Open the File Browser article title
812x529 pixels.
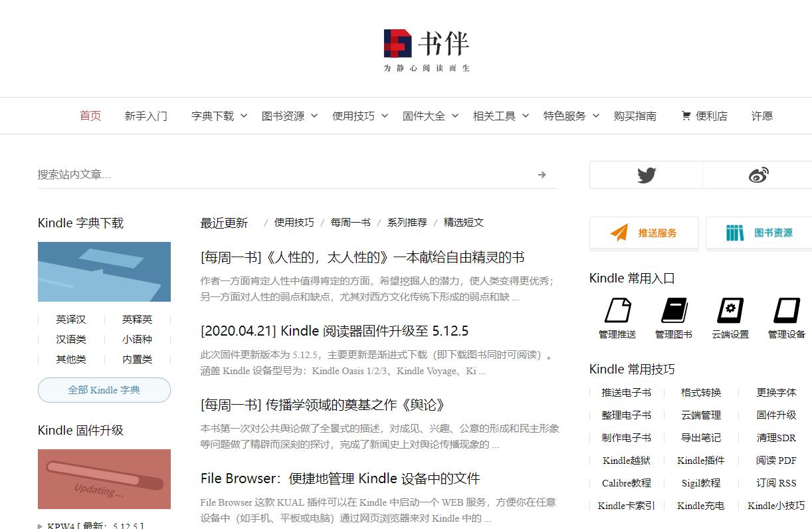click(340, 478)
